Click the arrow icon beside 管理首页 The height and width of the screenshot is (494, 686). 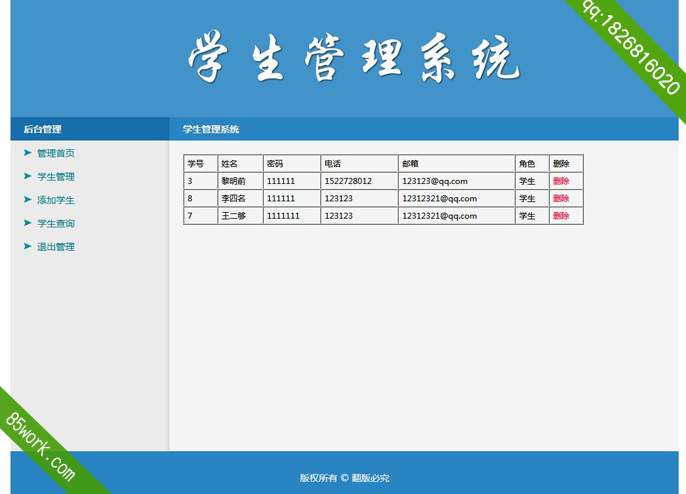28,153
